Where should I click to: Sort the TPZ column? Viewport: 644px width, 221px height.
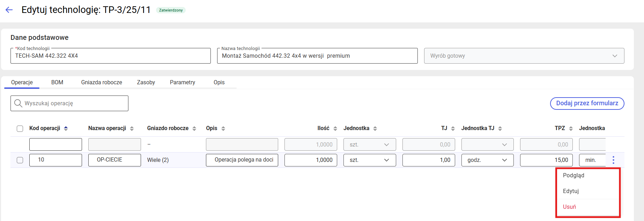(x=571, y=128)
